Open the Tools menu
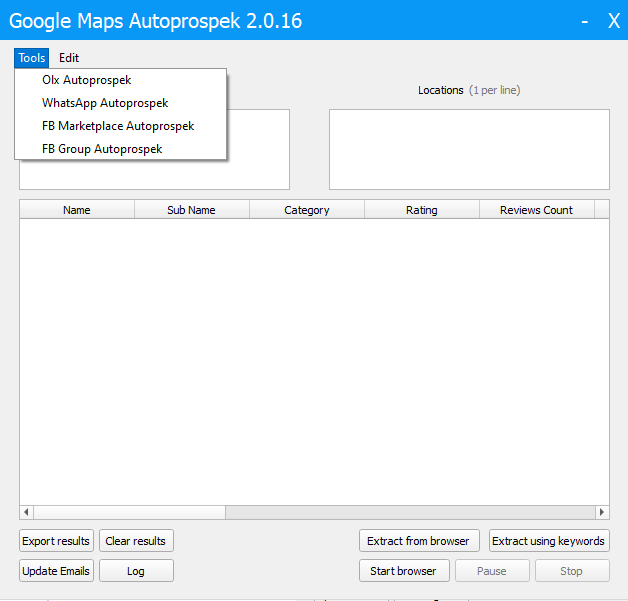 [32, 58]
